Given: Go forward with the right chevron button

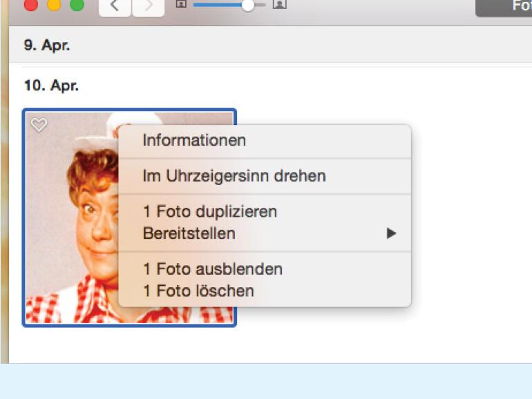Looking at the screenshot, I should [x=147, y=7].
